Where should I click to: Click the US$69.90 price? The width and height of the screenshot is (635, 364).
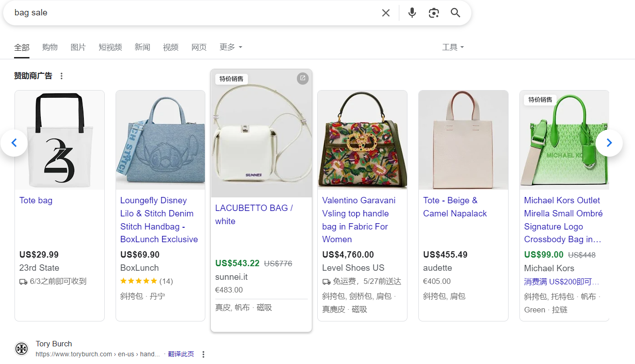tap(140, 255)
